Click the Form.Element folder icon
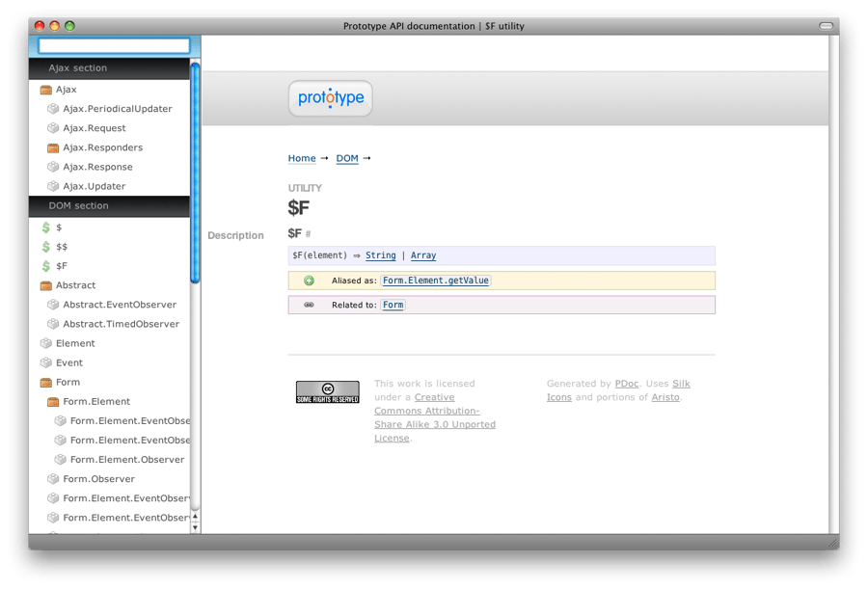Screen dimensions: 868x589 tap(53, 402)
